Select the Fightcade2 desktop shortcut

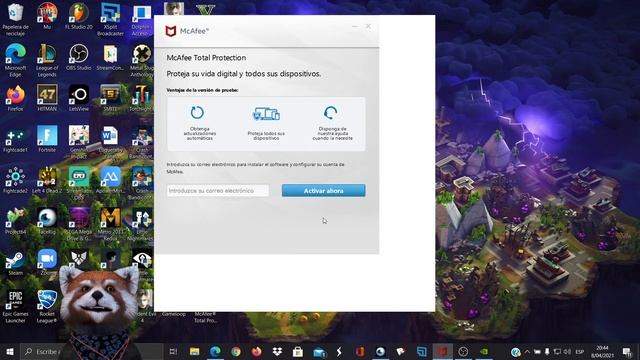16,180
